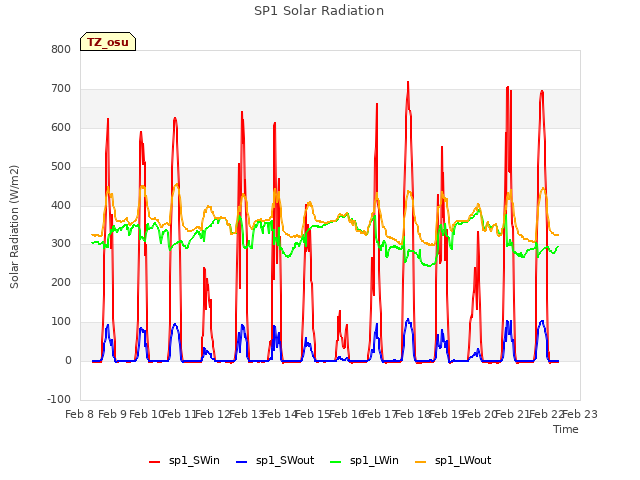The width and height of the screenshot is (640, 480).
Task: Click the 300 y-axis tick label
Action: [61, 244]
